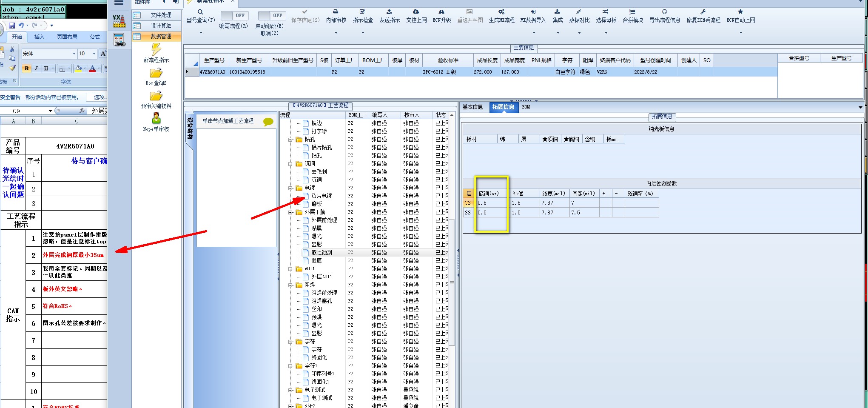Open the Excel 开始 ribbon tab
The image size is (868, 408).
pyautogui.click(x=17, y=37)
